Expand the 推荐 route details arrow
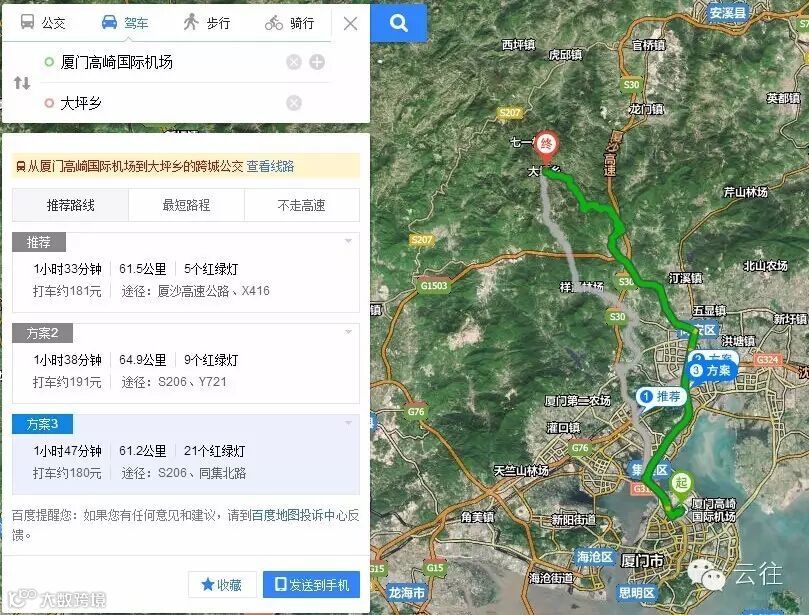 point(348,241)
